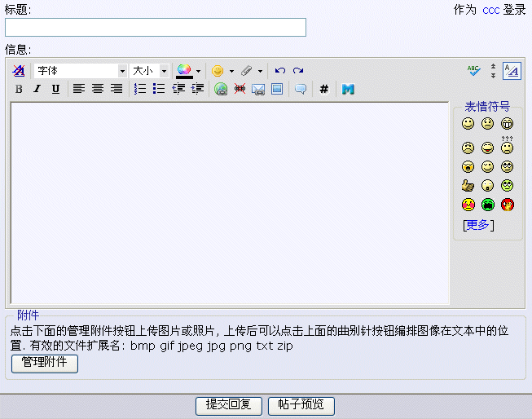Click the remove text formatting icon
Viewport: 532px width, 419px height.
click(x=19, y=71)
